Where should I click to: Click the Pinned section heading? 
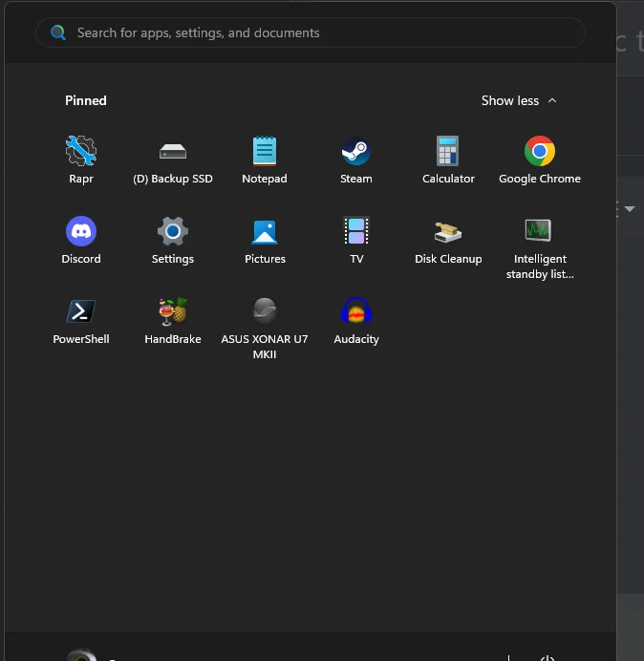coord(86,100)
